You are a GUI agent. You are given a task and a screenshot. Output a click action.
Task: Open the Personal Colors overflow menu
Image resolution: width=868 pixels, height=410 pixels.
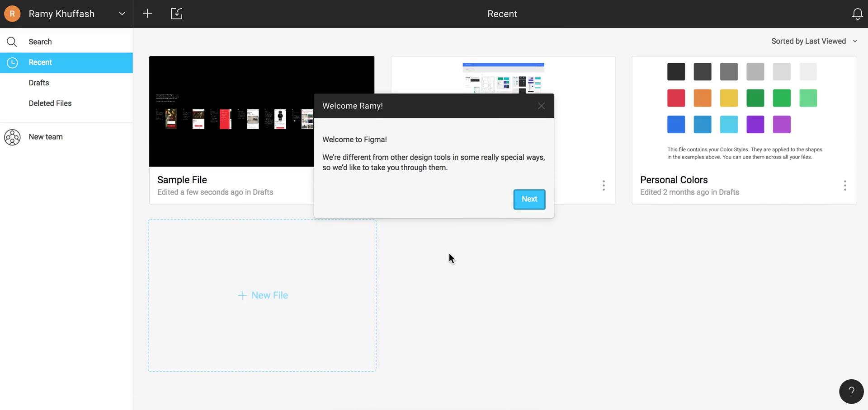(x=845, y=185)
